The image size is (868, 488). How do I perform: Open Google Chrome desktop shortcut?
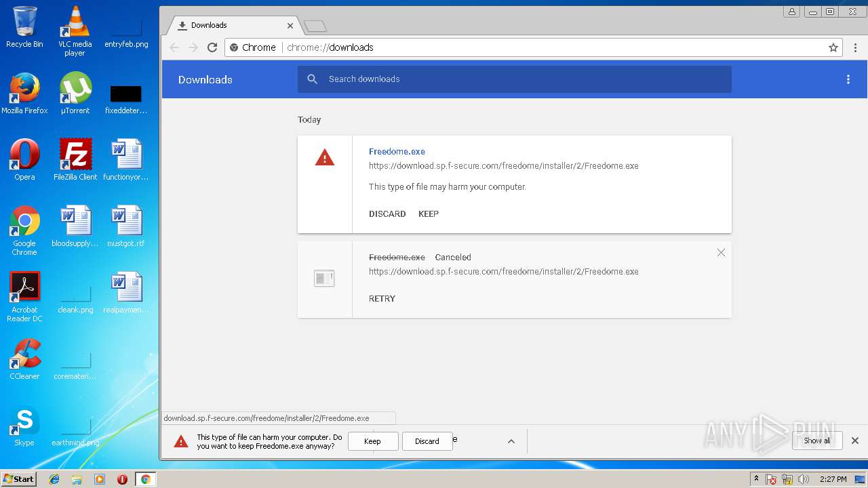(x=24, y=230)
